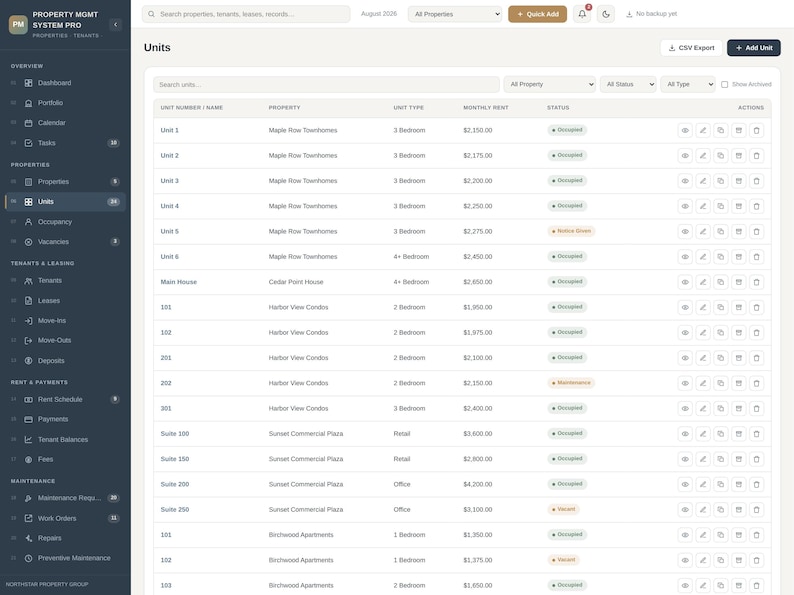Viewport: 794px width, 595px height.
Task: Open Work Orders in sidebar
Action: 65,519
